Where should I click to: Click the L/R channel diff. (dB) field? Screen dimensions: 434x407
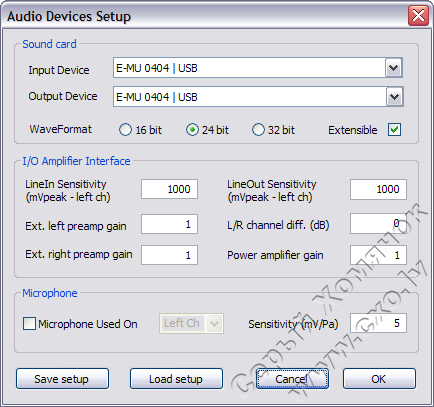pos(378,224)
